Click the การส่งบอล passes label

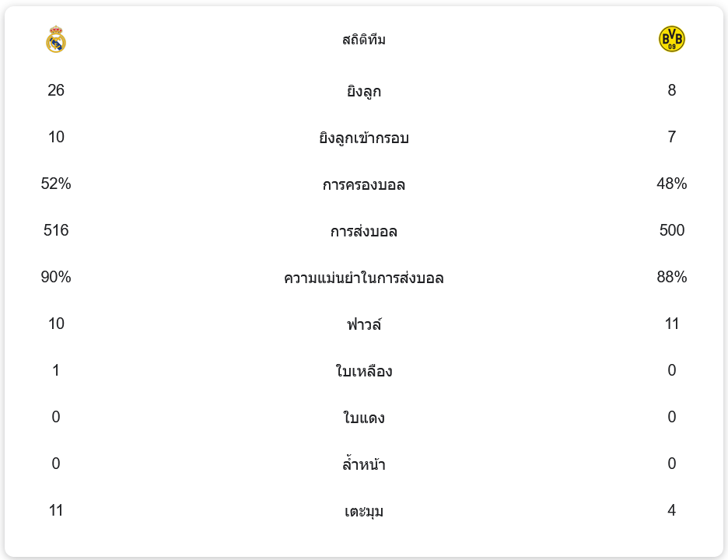tap(364, 232)
